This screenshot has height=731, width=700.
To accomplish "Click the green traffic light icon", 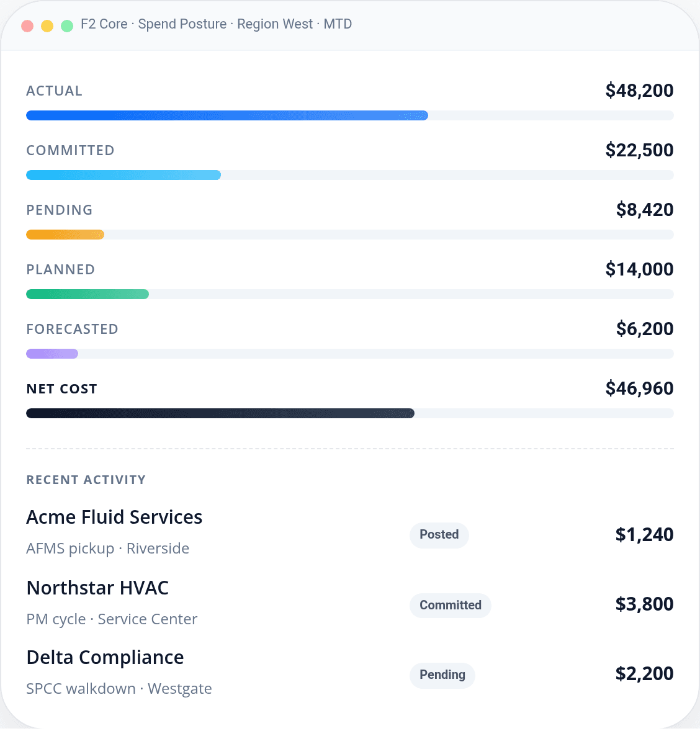I will point(66,25).
